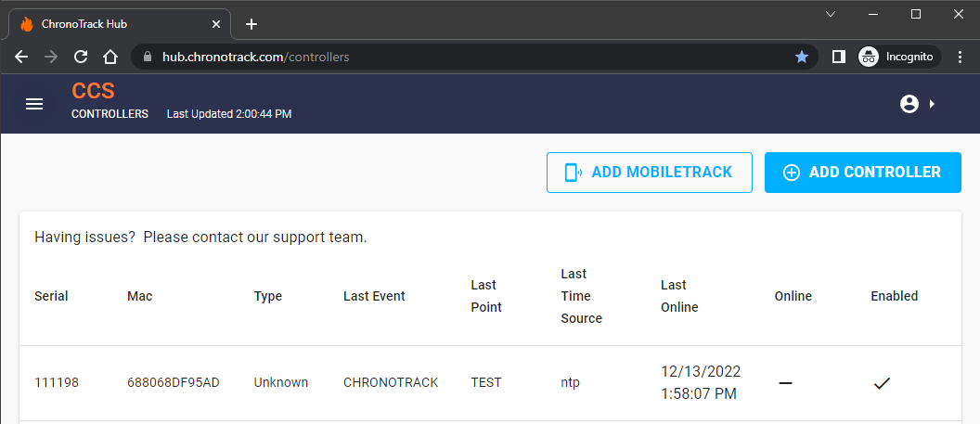Sort by the Enabled column header
This screenshot has width=980, height=424.
895,296
